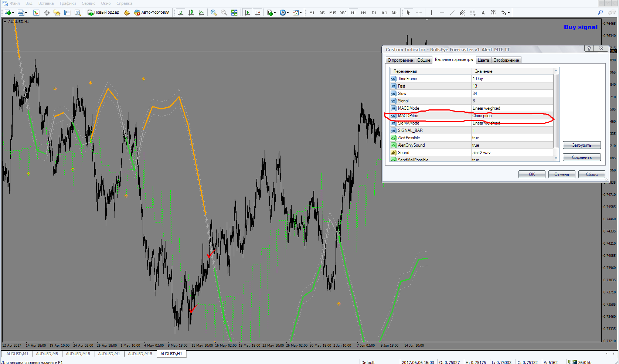The height and width of the screenshot is (364, 619).
Task: Expand the chart templates dropdown
Action: click(297, 13)
